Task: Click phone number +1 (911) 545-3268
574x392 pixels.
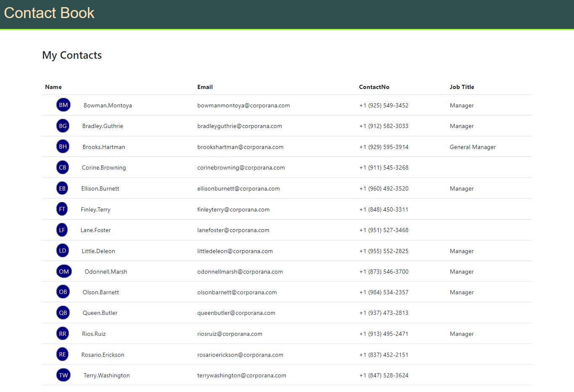Action: click(x=384, y=167)
